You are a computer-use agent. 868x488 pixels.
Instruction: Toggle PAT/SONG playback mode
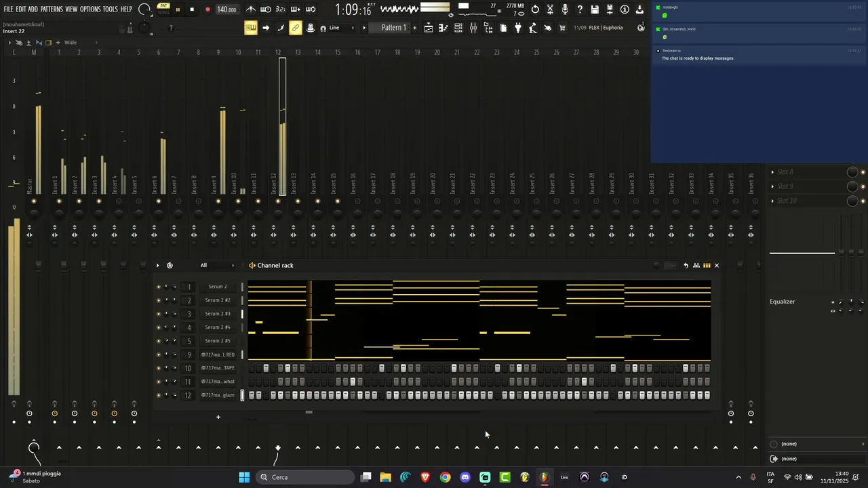tap(163, 9)
